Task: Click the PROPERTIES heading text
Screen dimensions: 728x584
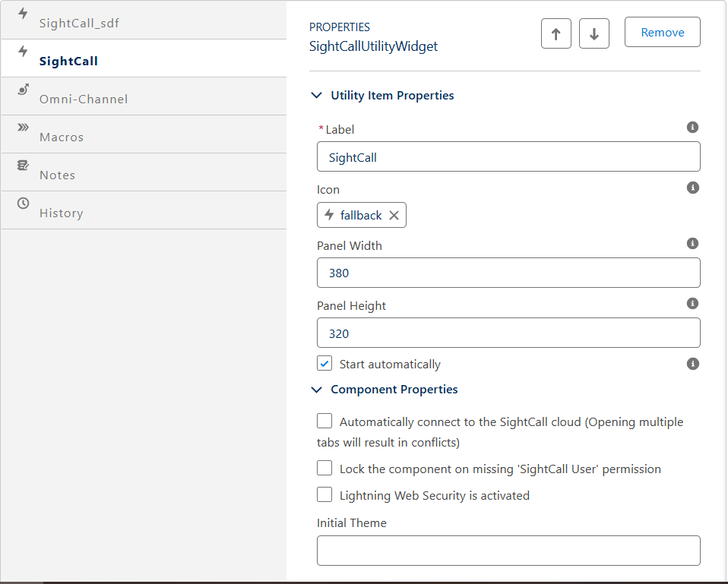Action: pyautogui.click(x=340, y=27)
